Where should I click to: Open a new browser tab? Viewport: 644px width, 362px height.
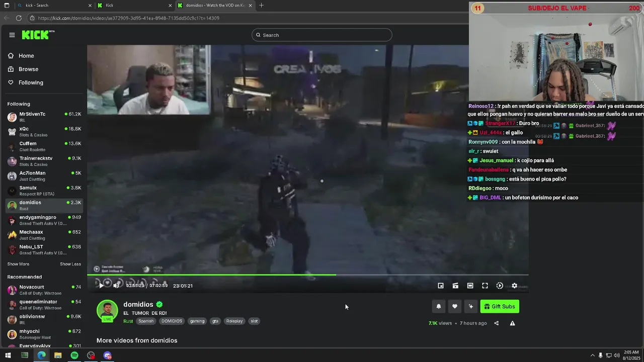(x=261, y=6)
